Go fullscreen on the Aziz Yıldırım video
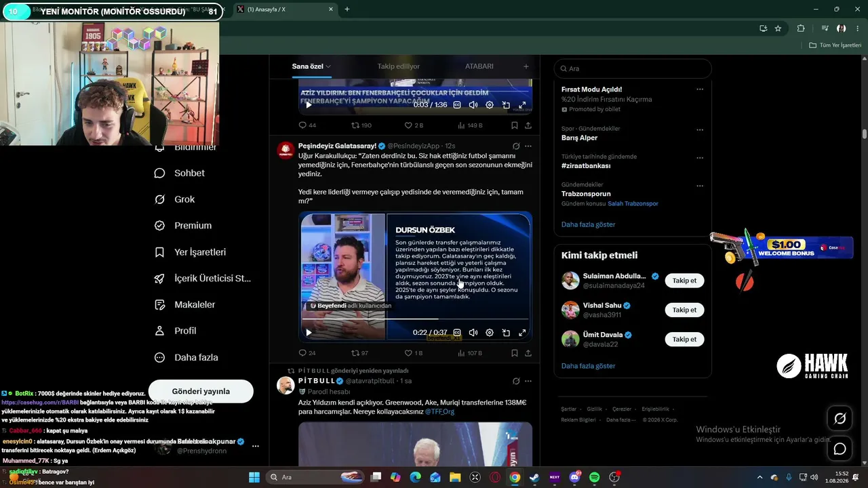The width and height of the screenshot is (868, 488). [x=522, y=105]
